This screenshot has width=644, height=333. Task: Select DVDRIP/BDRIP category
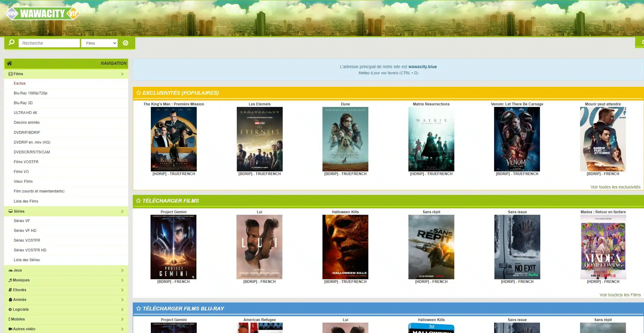coord(27,133)
